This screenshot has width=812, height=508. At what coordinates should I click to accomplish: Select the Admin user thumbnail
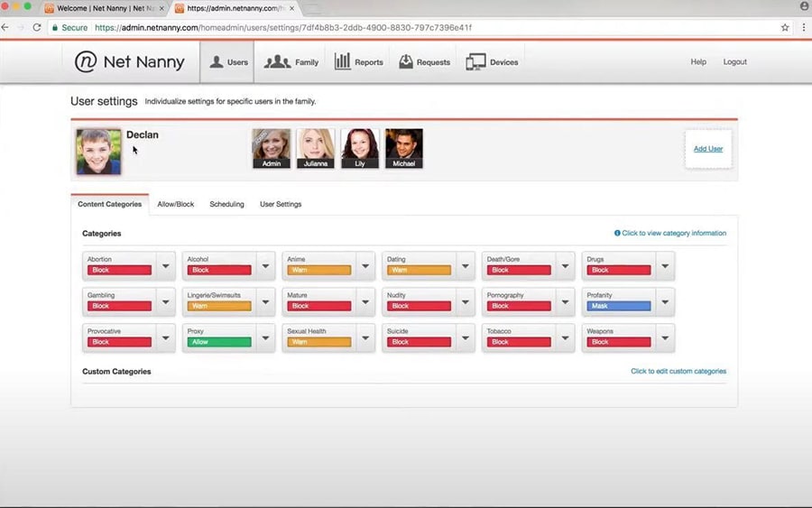click(x=272, y=149)
